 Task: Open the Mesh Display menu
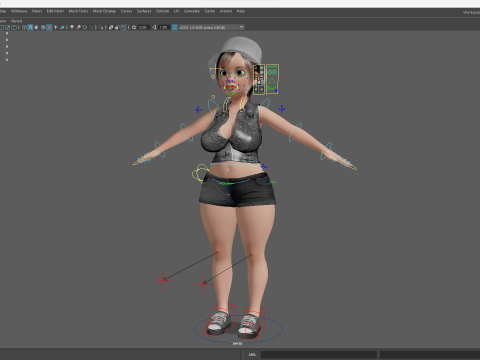[104, 11]
